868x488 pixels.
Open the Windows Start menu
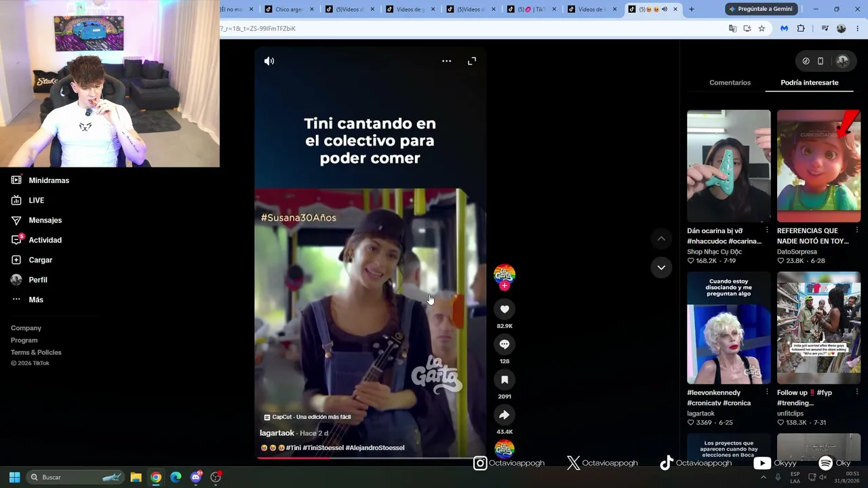click(14, 477)
